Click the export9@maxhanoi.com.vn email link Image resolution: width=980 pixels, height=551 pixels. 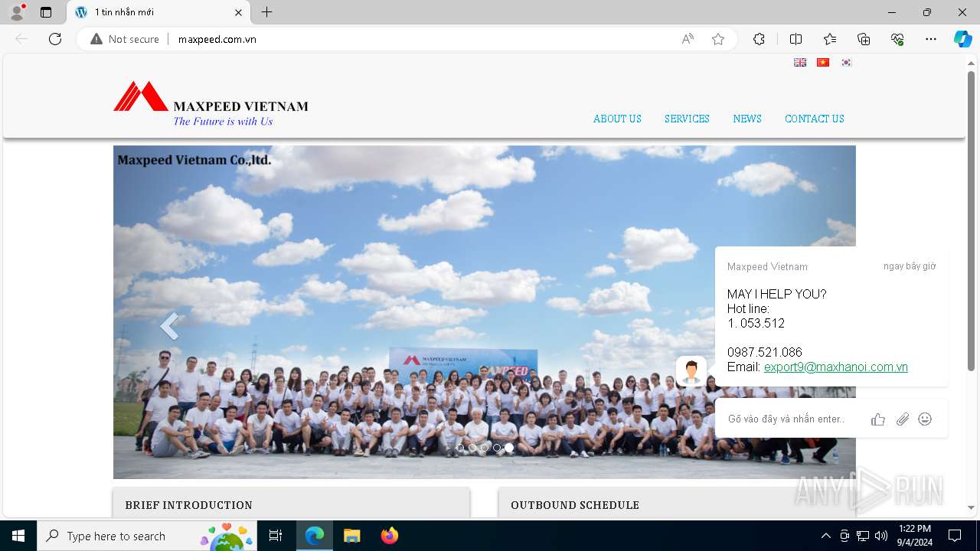tap(836, 367)
